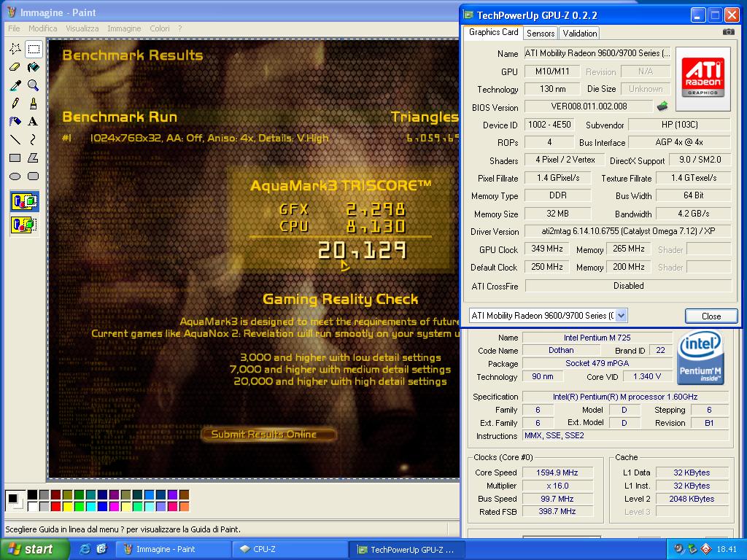747x560 pixels.
Task: Click the GPU Clock value 349 MHz
Action: 547,249
